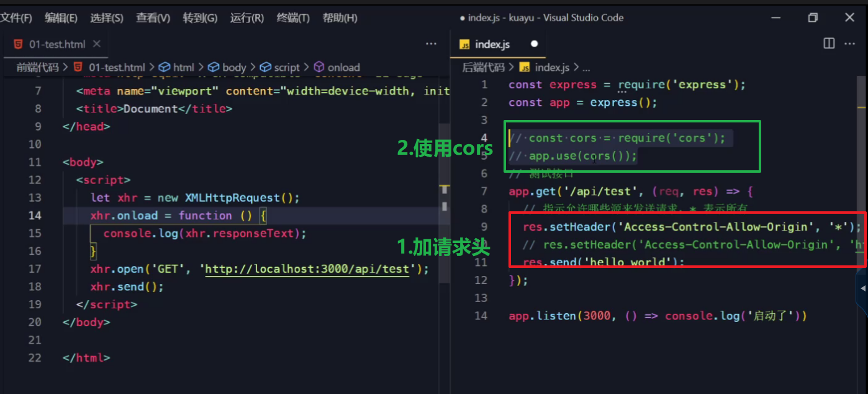Viewport: 868px width, 394px height.
Task: Click require('express') on line 1
Action: [678, 85]
